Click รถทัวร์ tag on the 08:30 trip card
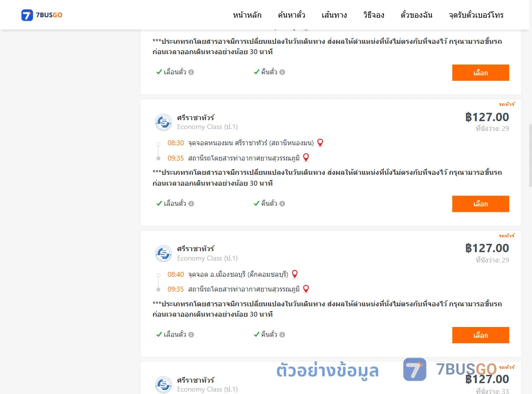Viewport: 532px width, 394px height. pyautogui.click(x=506, y=104)
